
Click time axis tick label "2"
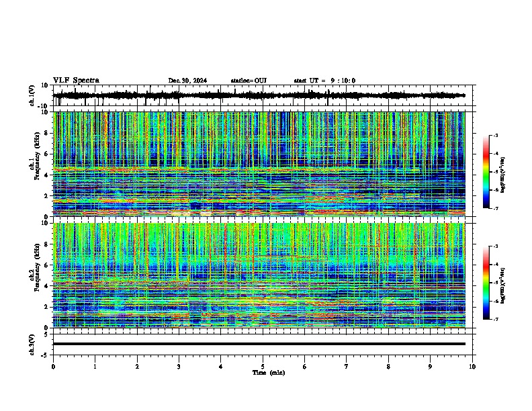tap(137, 367)
